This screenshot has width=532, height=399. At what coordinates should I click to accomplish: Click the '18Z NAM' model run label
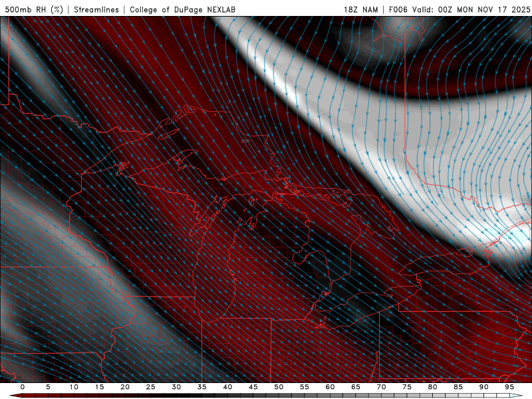360,9
